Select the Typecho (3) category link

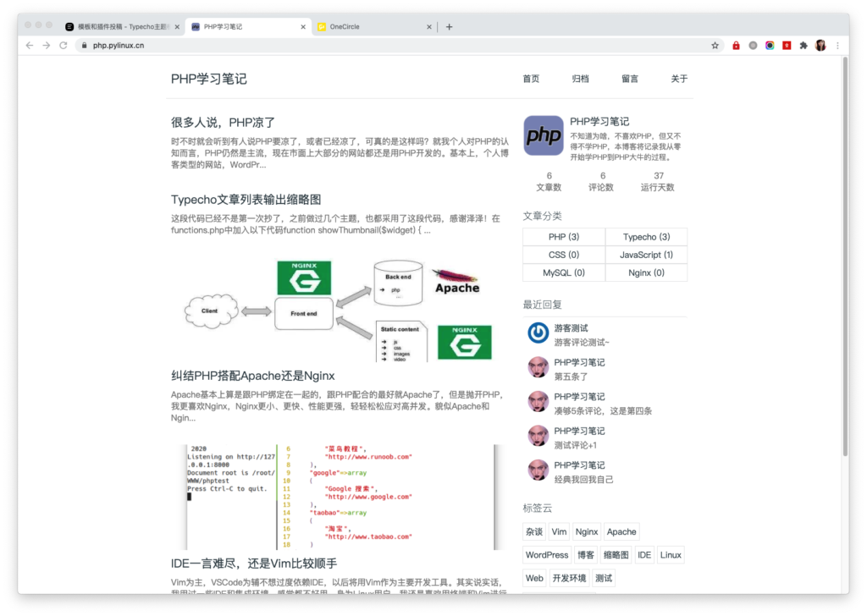click(x=647, y=236)
